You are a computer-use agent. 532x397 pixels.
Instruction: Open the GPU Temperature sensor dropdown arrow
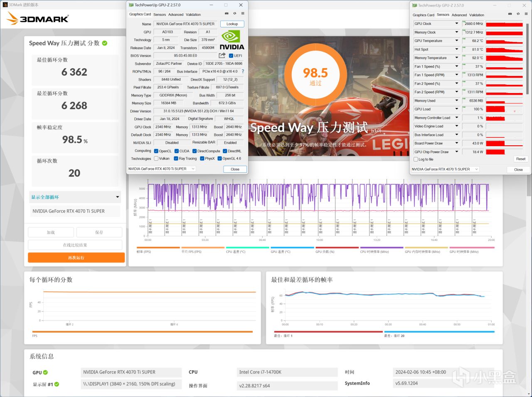456,41
